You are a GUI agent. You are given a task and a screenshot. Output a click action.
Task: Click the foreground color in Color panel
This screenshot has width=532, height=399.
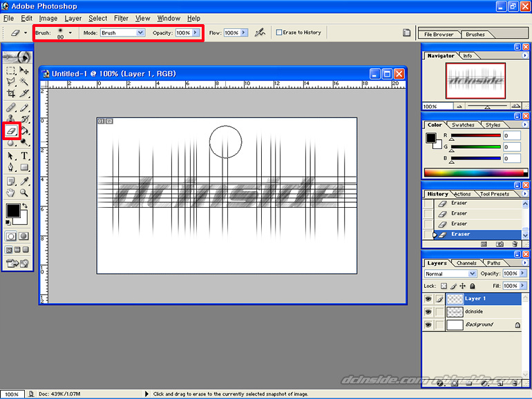[x=431, y=138]
